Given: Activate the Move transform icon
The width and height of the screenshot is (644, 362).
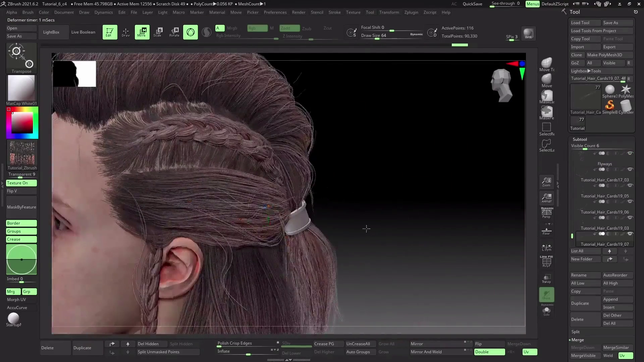Looking at the screenshot, I should (x=142, y=32).
